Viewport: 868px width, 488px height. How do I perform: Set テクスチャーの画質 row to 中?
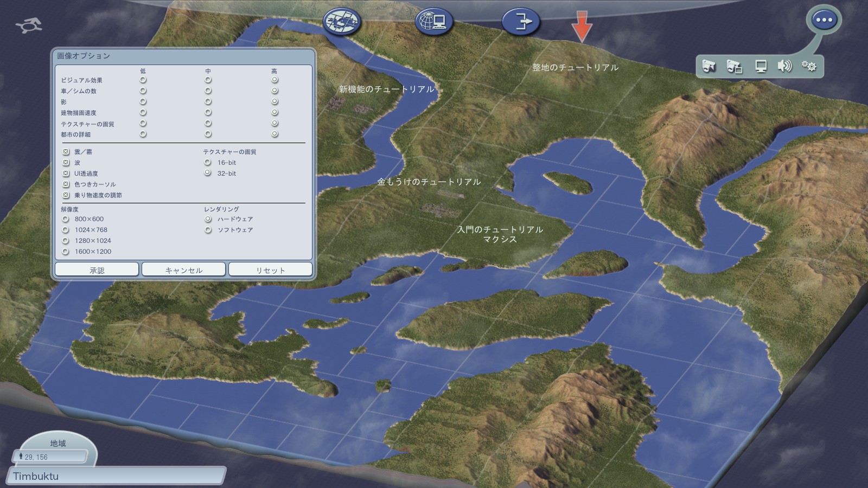(x=208, y=123)
